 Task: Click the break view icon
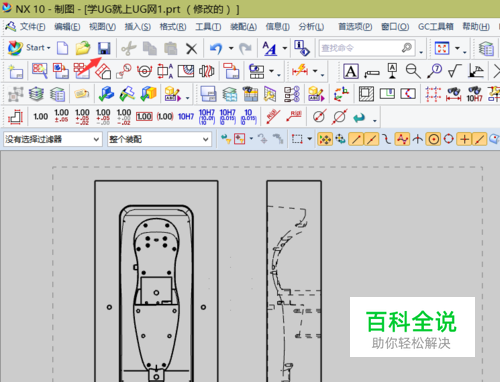(207, 71)
